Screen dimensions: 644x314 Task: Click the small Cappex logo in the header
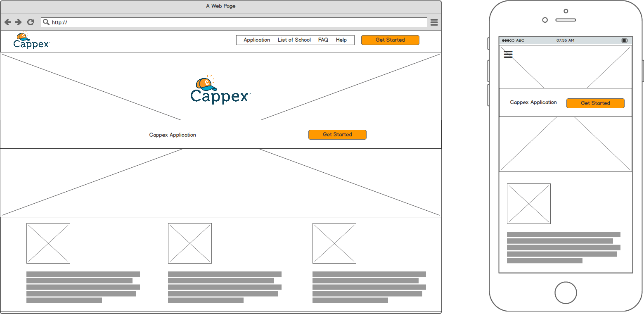click(31, 40)
